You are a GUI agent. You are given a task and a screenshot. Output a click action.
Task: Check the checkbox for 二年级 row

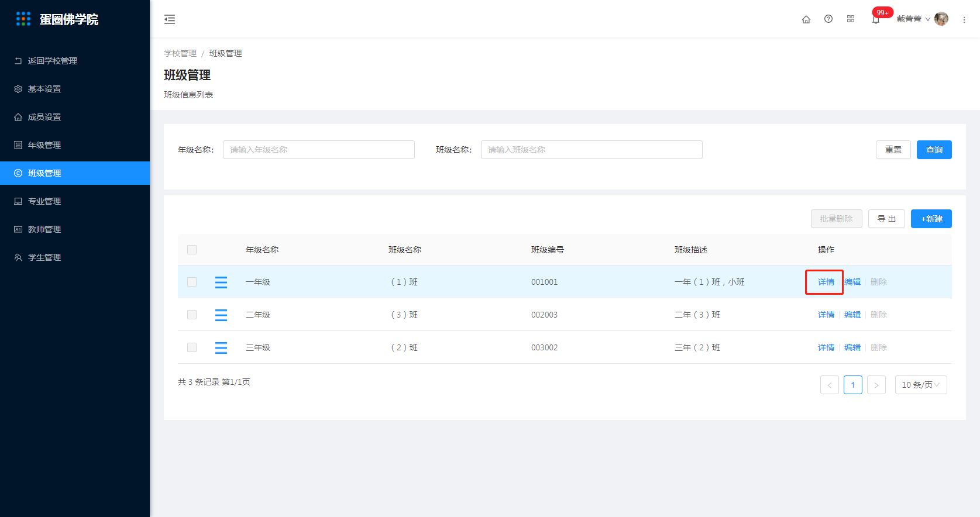[x=192, y=315]
